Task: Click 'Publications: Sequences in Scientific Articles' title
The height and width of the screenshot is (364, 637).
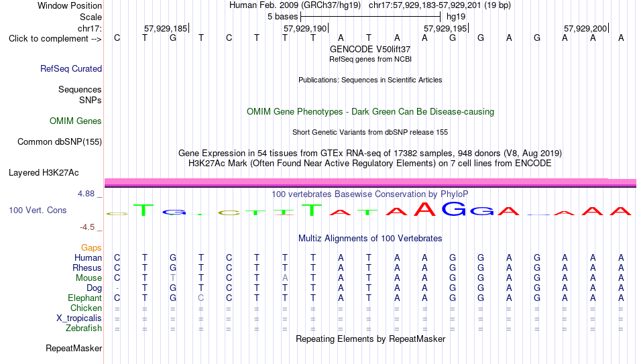Action: tap(370, 80)
